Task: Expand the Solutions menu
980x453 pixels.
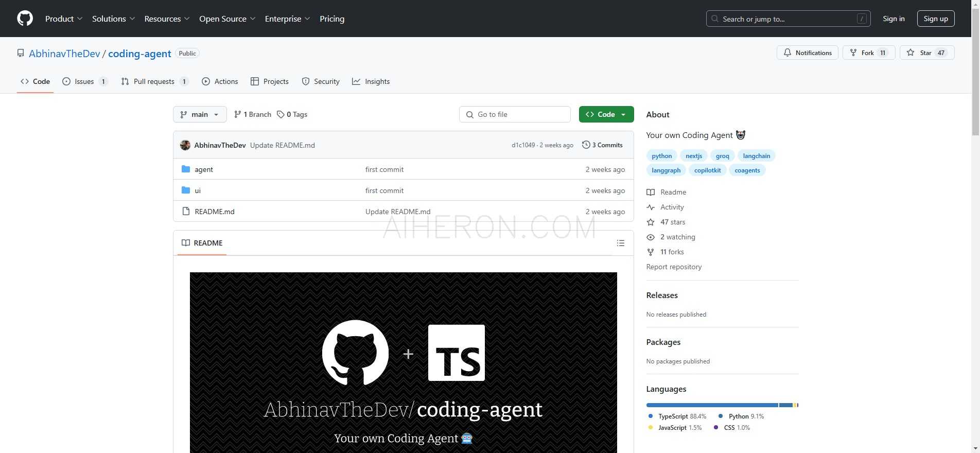Action: [x=113, y=19]
